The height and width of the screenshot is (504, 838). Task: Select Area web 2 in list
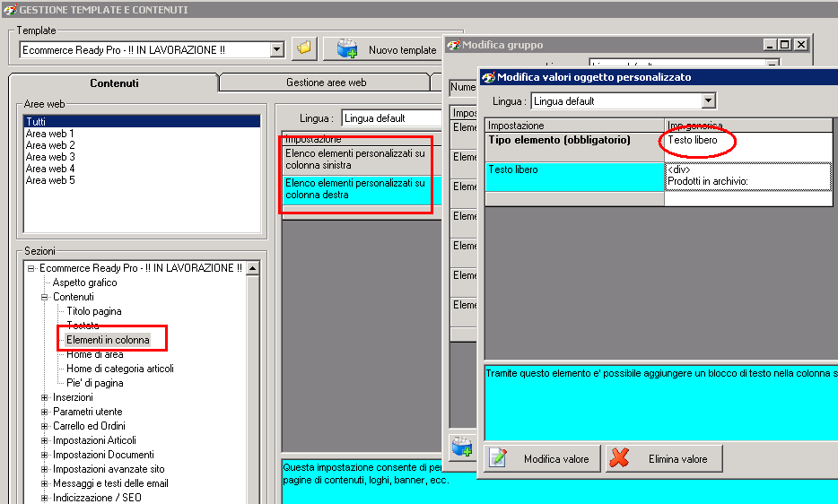pyautogui.click(x=50, y=145)
